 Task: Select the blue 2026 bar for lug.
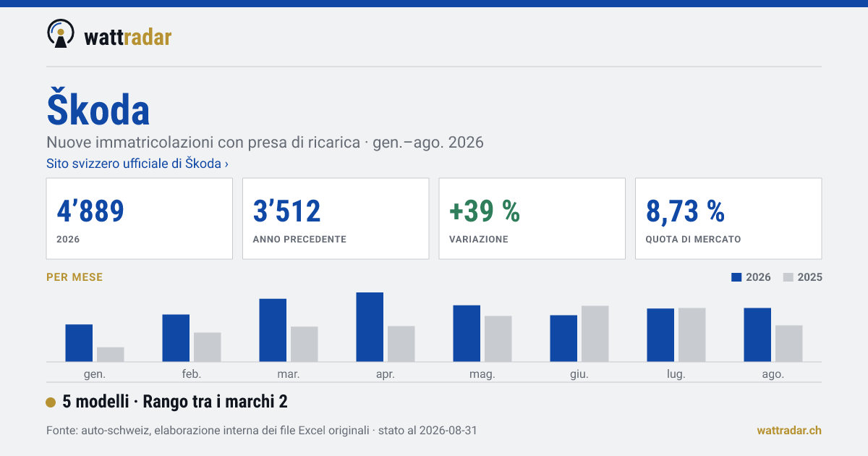(660, 335)
